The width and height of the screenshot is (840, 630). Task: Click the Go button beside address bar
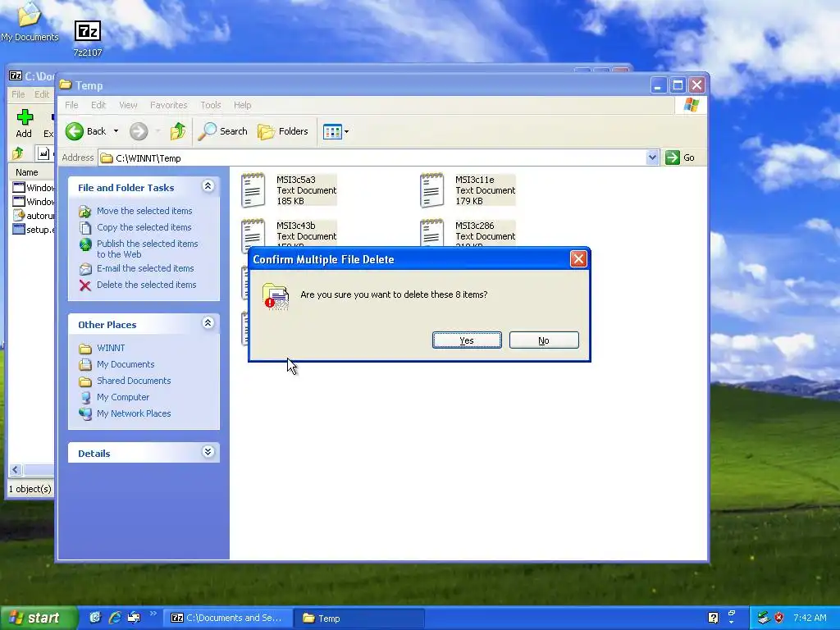[x=680, y=157]
